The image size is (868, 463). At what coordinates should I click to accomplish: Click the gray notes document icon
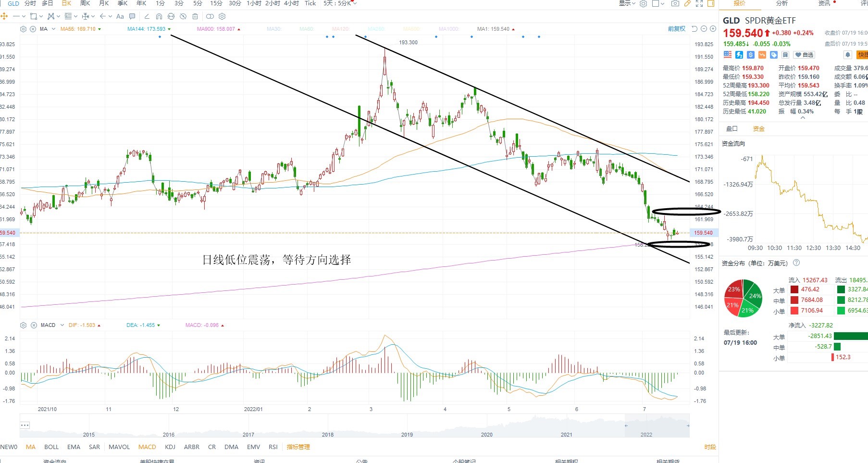785,55
